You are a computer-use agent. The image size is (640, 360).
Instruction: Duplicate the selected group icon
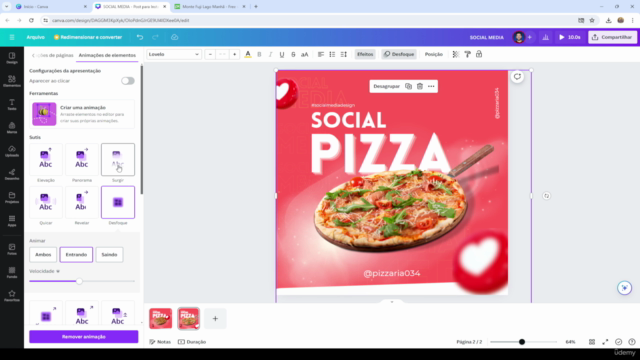click(x=408, y=86)
